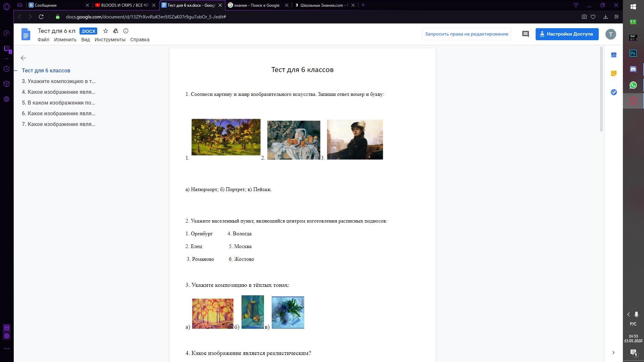Click the Opera snapshot camera icon
The width and height of the screenshot is (644, 362).
(584, 17)
